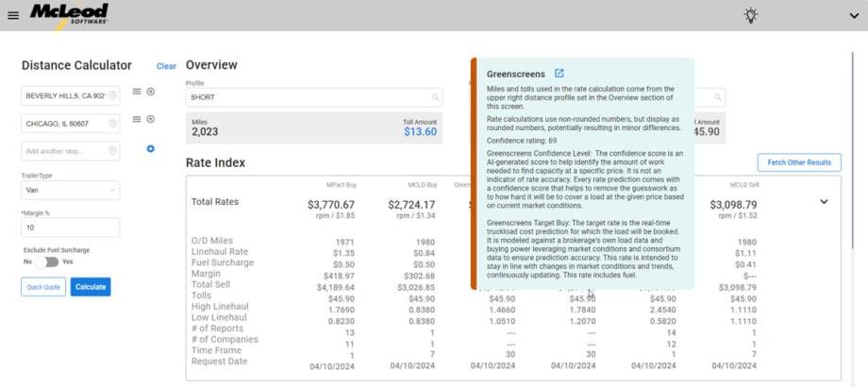Click the Fuel Surcharge row label
868x387 pixels.
(223, 262)
